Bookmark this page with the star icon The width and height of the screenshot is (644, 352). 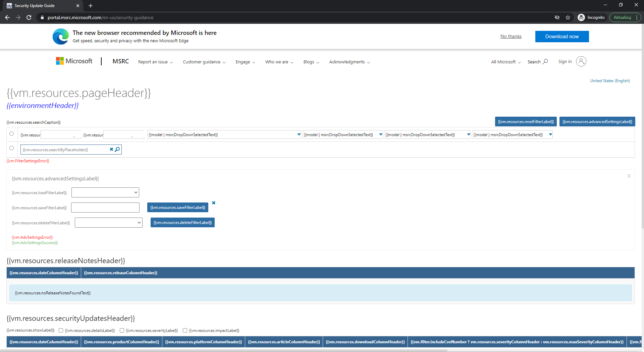coord(568,17)
